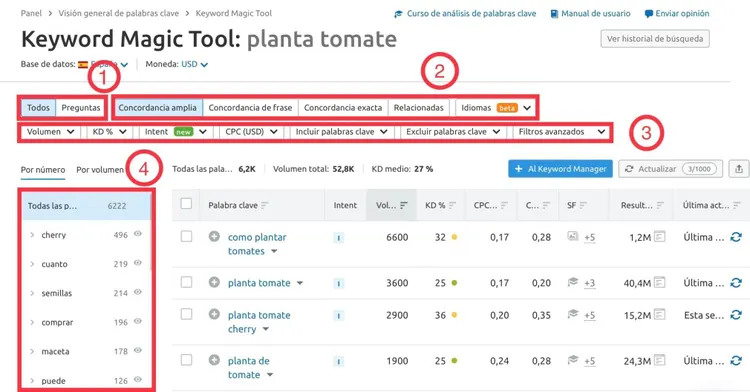Refresh the planta de tomate row
750x392 pixels.
(x=736, y=360)
